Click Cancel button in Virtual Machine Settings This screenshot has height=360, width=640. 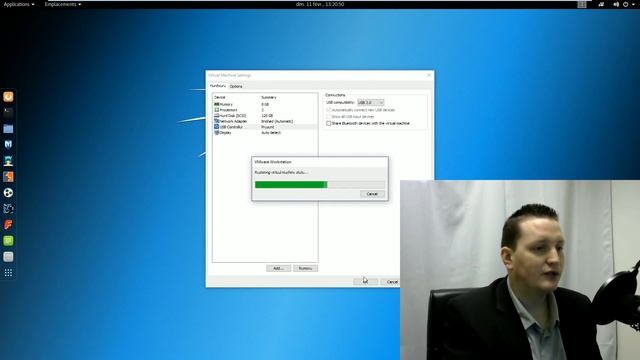click(x=390, y=282)
